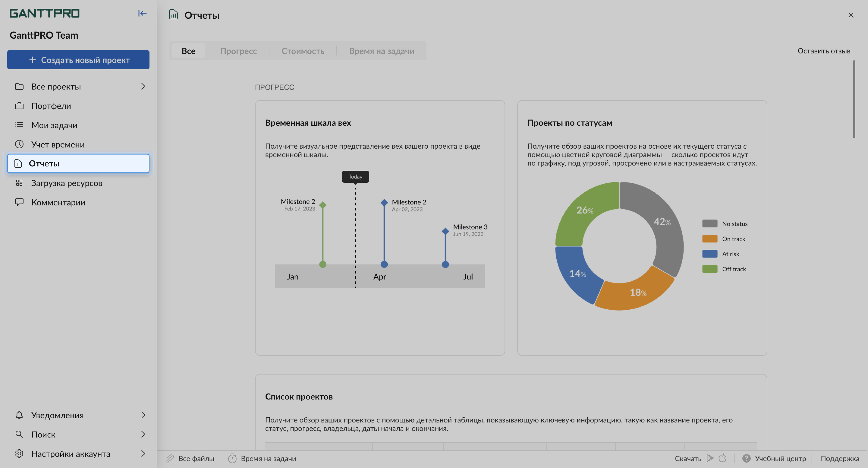Click the blue Milestone 2 Apr 02 marker
This screenshot has width=868, height=468.
point(384,202)
